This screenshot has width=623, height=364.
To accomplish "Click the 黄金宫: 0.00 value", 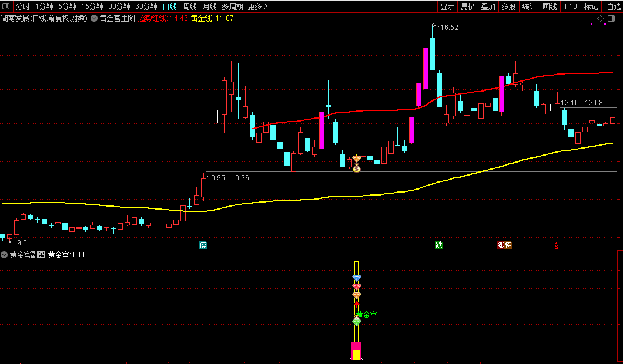I will 68,255.
